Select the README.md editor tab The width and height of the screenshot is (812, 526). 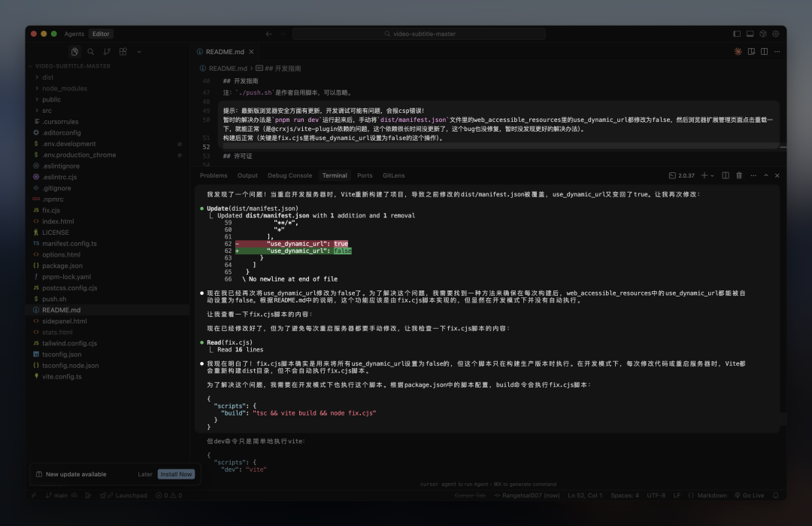(226, 52)
